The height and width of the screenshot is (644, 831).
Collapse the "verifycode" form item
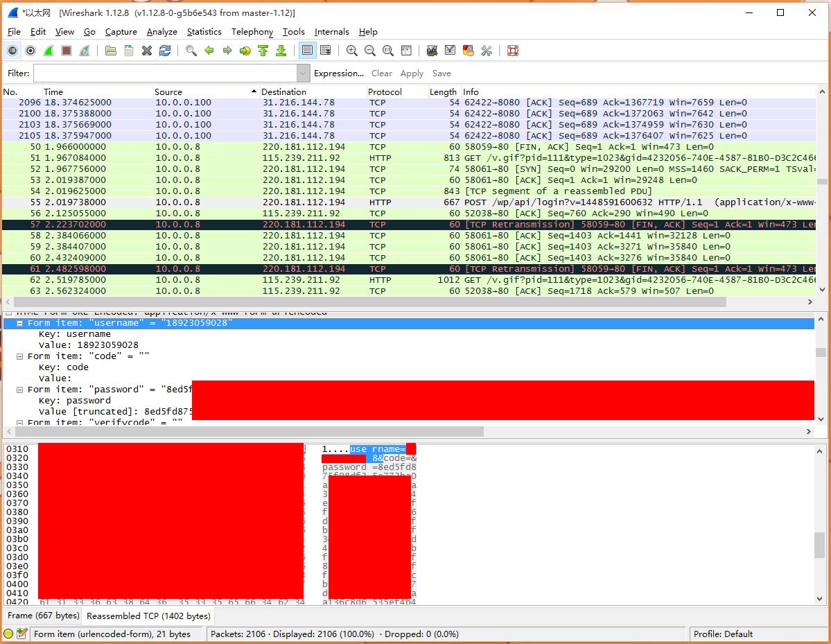coord(19,423)
